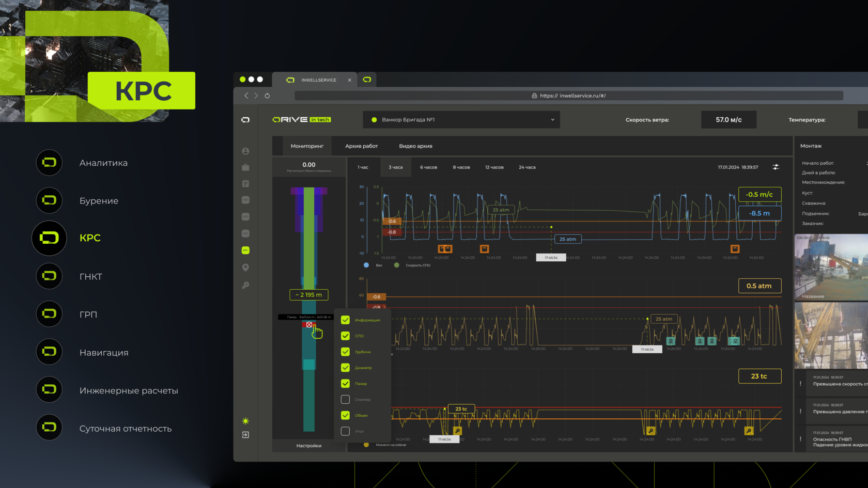This screenshot has width=868, height=488.
Task: Open the Архив работ tab
Action: pos(362,146)
